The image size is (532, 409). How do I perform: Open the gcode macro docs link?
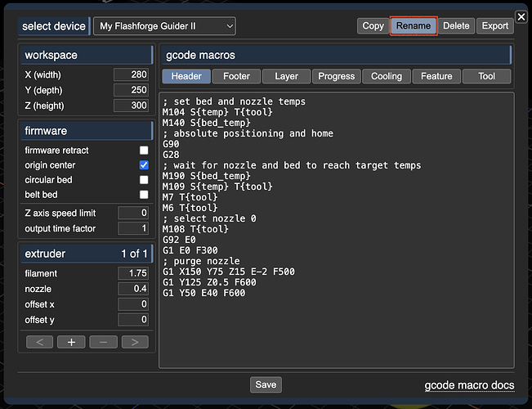(x=469, y=385)
